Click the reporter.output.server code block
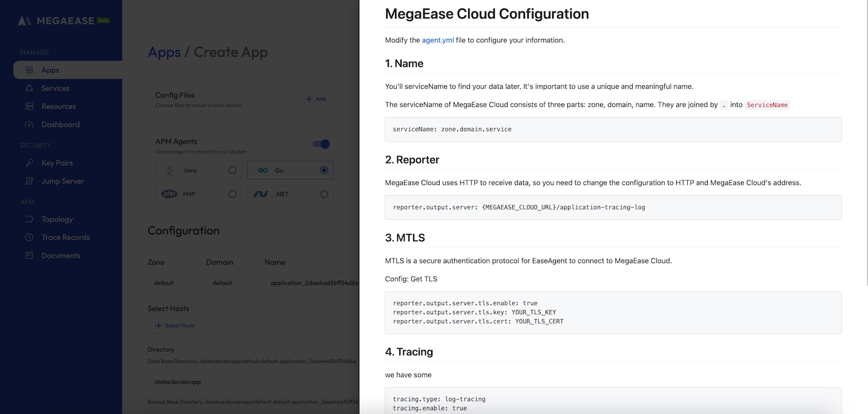The image size is (868, 414). pos(613,207)
